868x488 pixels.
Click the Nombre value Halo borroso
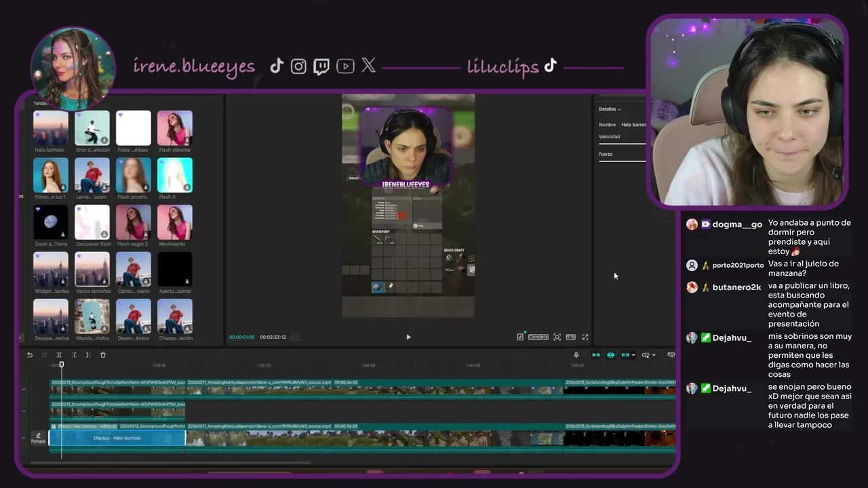pos(634,125)
